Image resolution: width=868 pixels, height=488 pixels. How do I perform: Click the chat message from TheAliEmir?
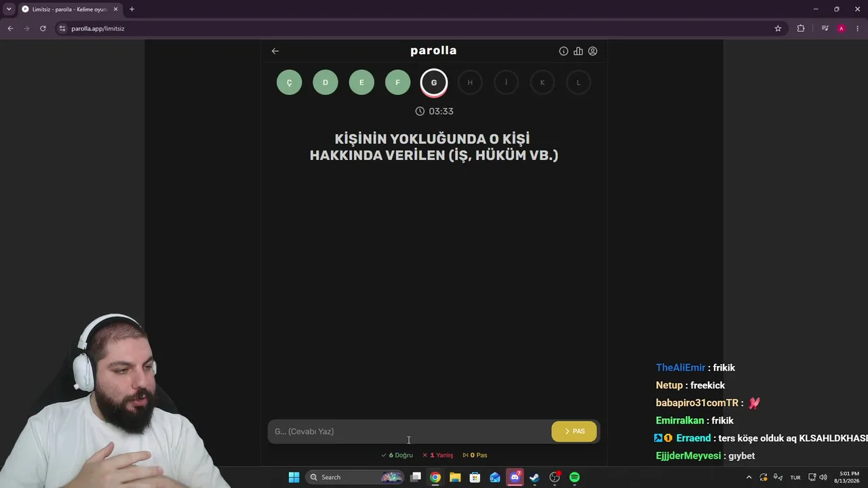click(x=696, y=367)
